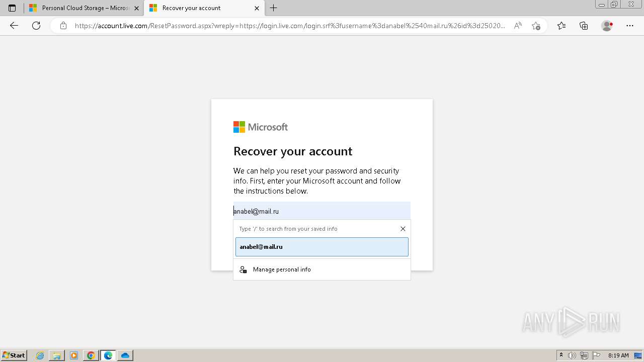Launch Internet Explorer from taskbar

coord(40,355)
